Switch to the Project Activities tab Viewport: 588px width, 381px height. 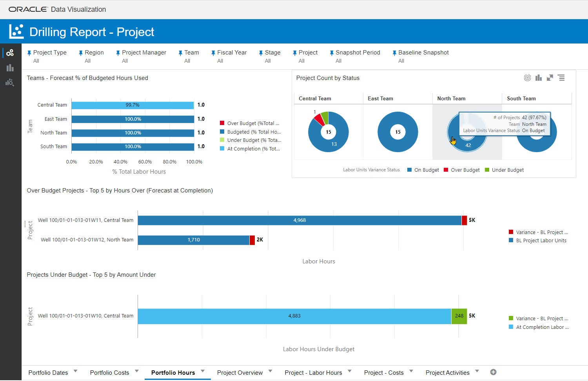[x=447, y=373]
